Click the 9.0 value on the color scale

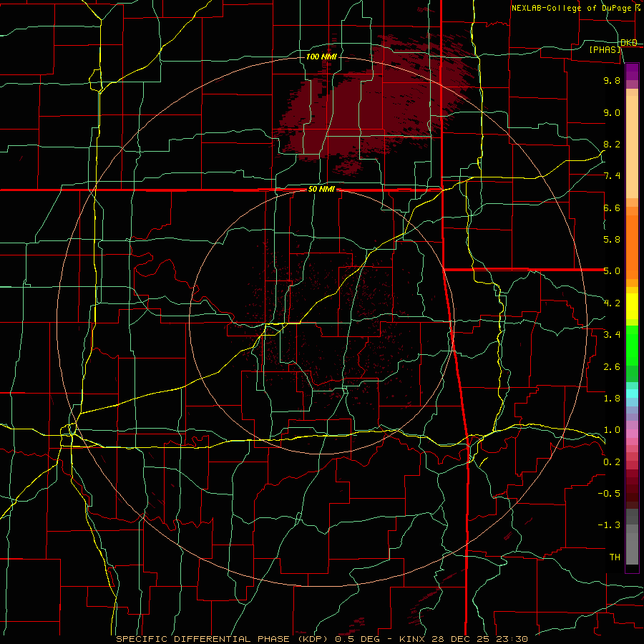612,112
